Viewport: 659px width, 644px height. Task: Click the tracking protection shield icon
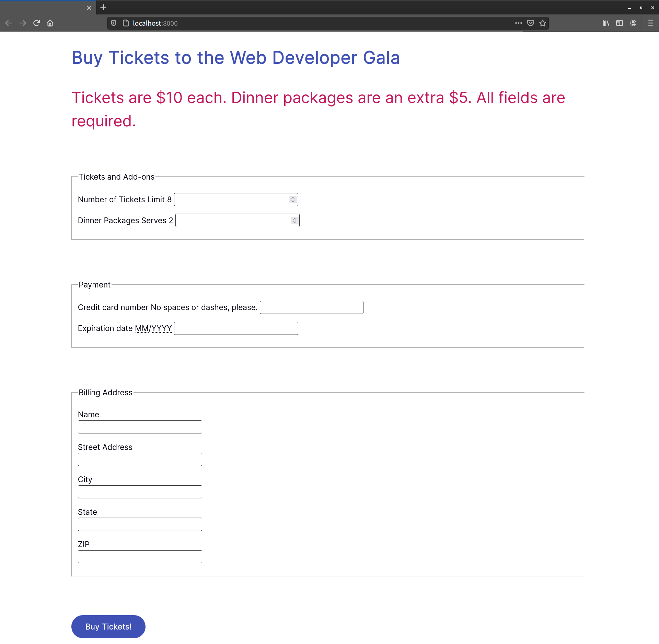[x=114, y=23]
